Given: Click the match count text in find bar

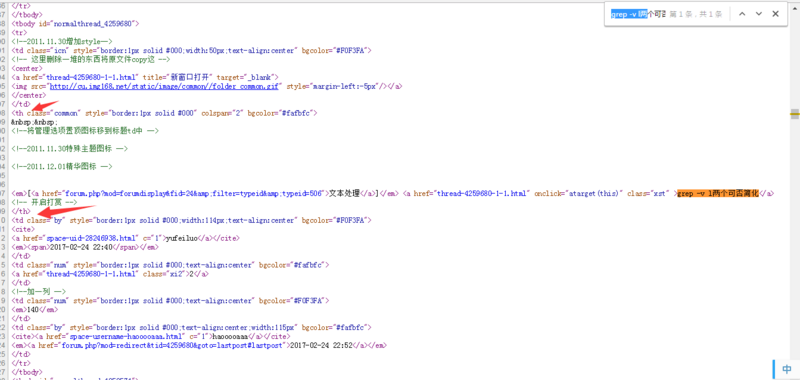Looking at the screenshot, I should pyautogui.click(x=696, y=14).
